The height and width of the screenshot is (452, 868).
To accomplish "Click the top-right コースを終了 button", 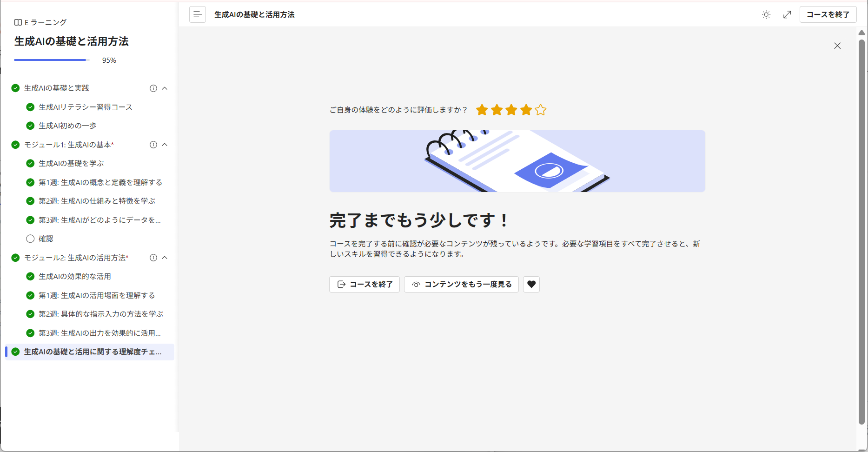I will click(828, 14).
